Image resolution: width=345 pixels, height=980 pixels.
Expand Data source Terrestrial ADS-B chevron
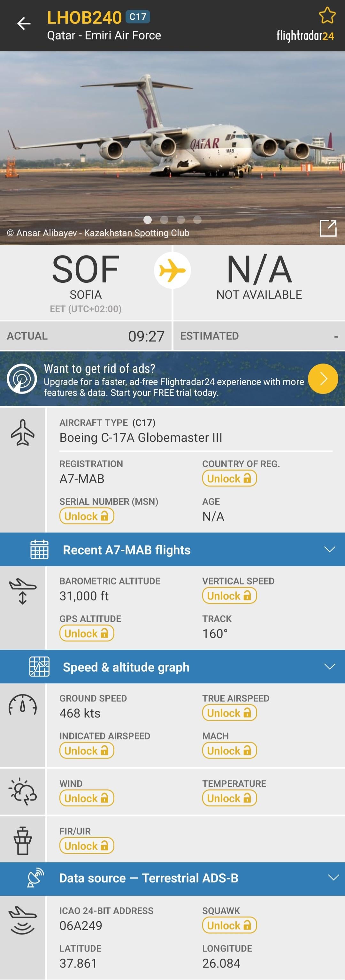click(333, 878)
